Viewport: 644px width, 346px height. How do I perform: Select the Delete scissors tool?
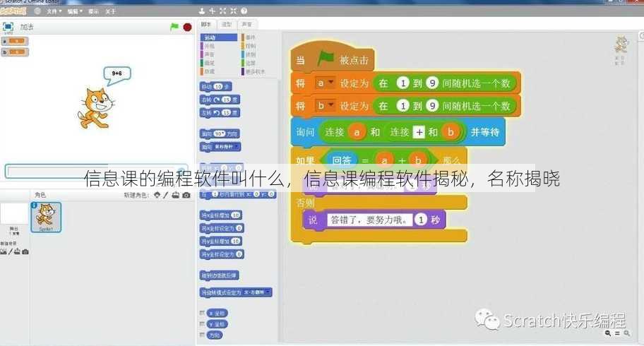(212, 11)
